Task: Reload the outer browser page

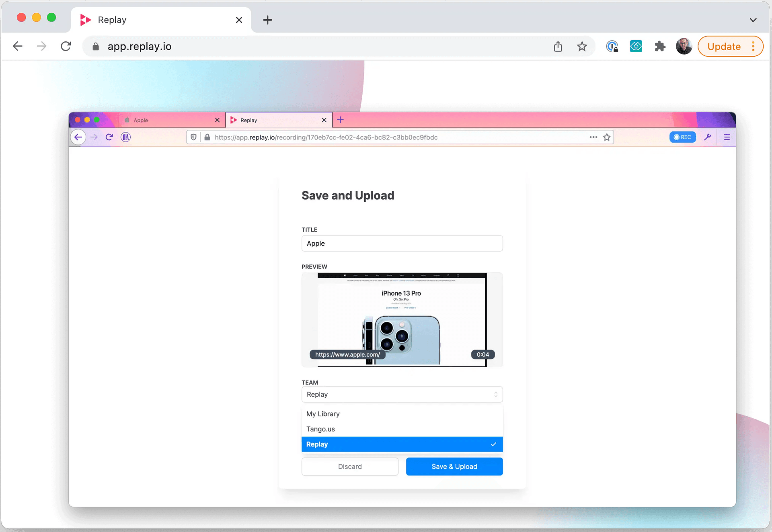Action: click(x=66, y=47)
